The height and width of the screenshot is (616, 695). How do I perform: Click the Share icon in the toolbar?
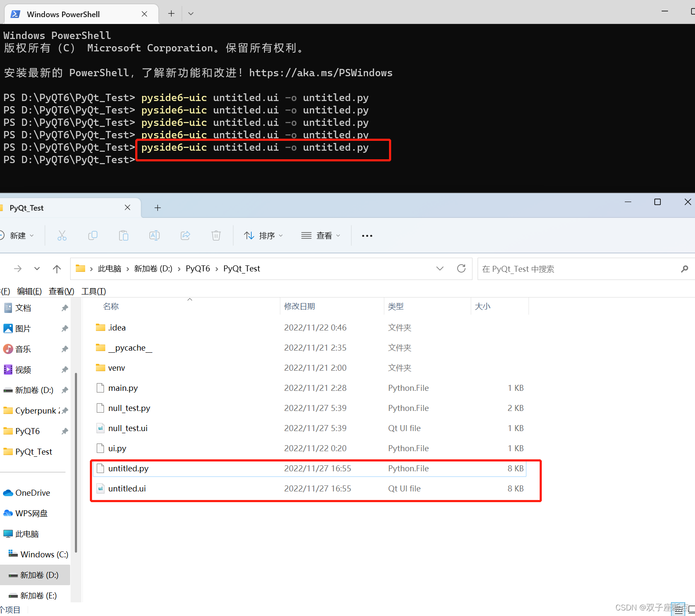tap(185, 235)
